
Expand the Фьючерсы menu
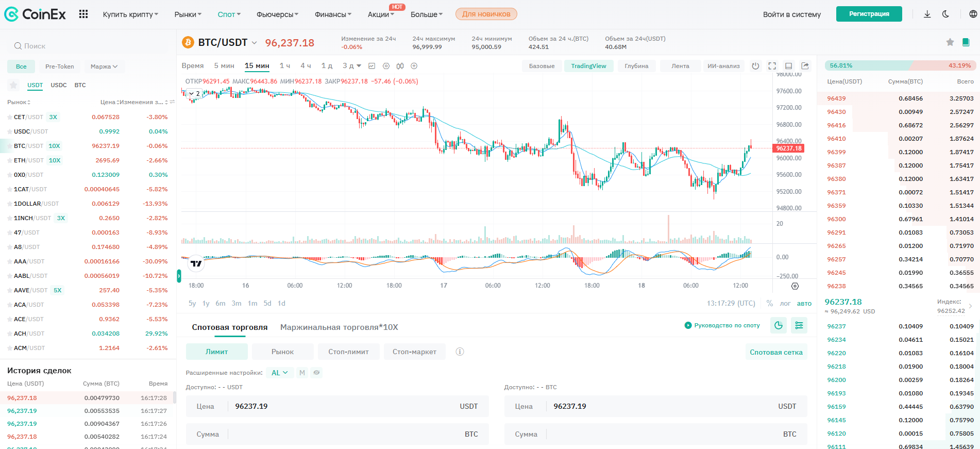[278, 14]
